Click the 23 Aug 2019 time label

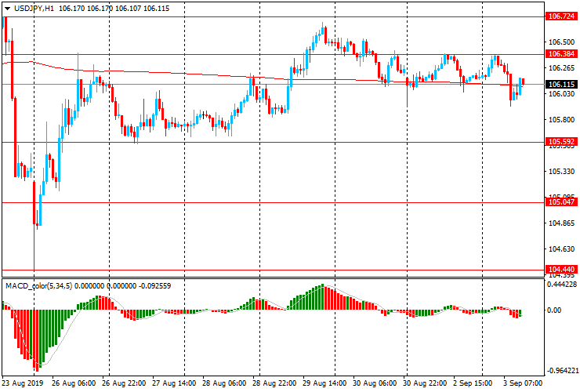pyautogui.click(x=23, y=384)
